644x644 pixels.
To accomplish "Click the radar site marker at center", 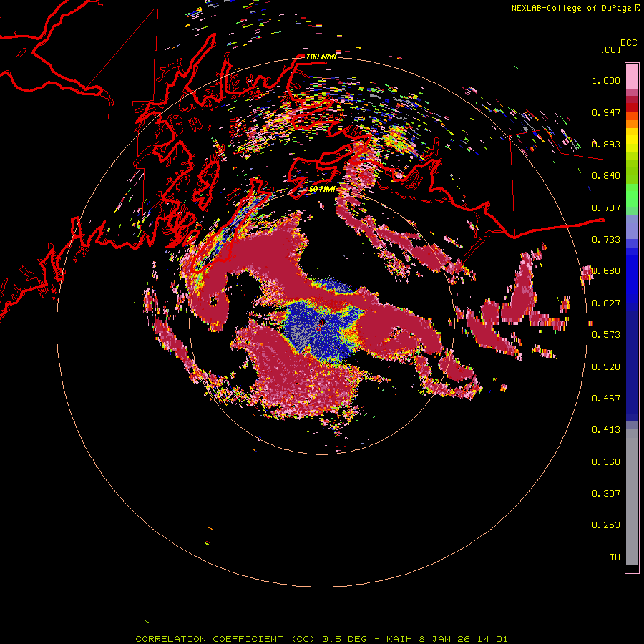I will (x=322, y=323).
